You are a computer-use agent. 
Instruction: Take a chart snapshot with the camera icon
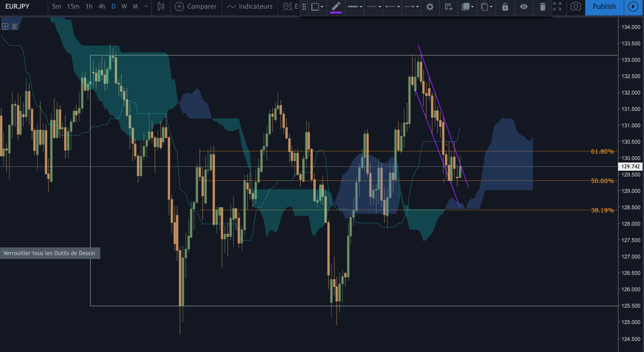[576, 7]
